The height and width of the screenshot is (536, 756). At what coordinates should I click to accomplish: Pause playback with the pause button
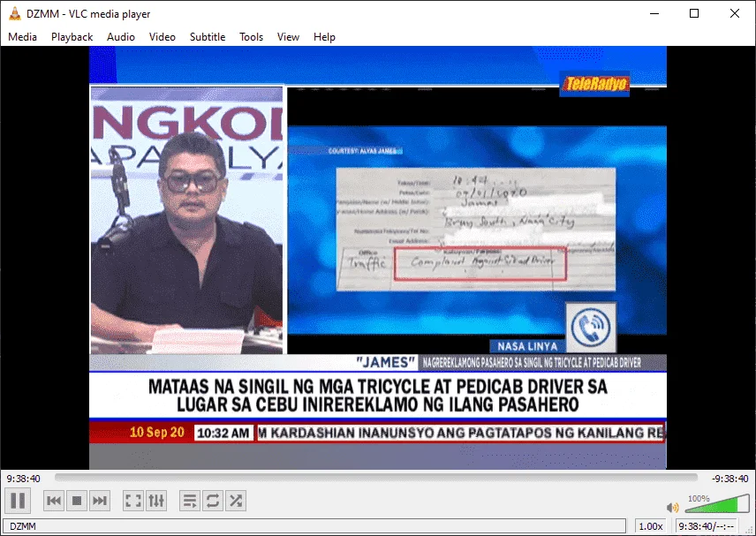(18, 501)
